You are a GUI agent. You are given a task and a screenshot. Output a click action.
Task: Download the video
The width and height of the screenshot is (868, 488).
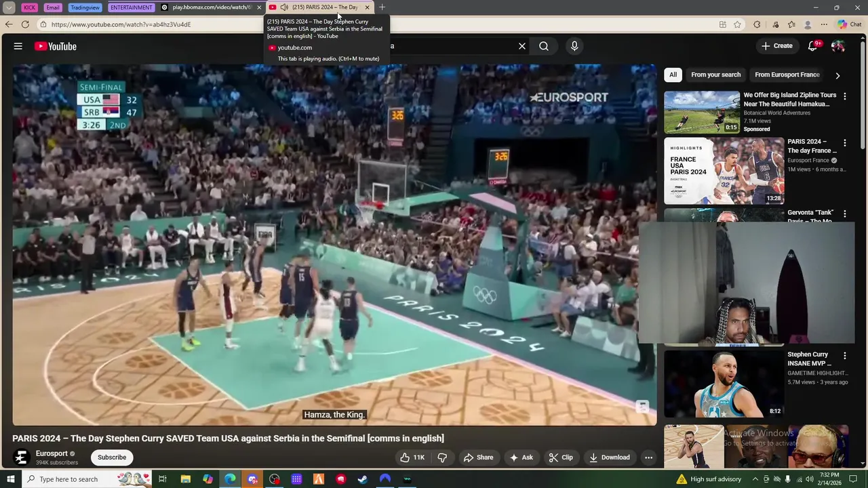(x=609, y=457)
